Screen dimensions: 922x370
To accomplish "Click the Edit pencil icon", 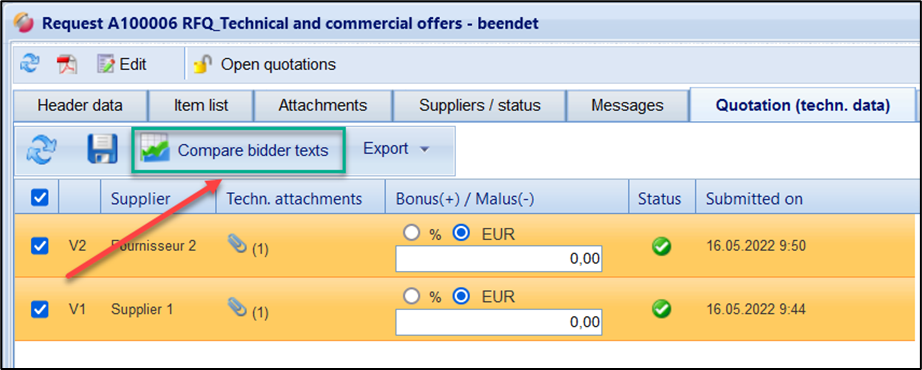I will pos(106,64).
